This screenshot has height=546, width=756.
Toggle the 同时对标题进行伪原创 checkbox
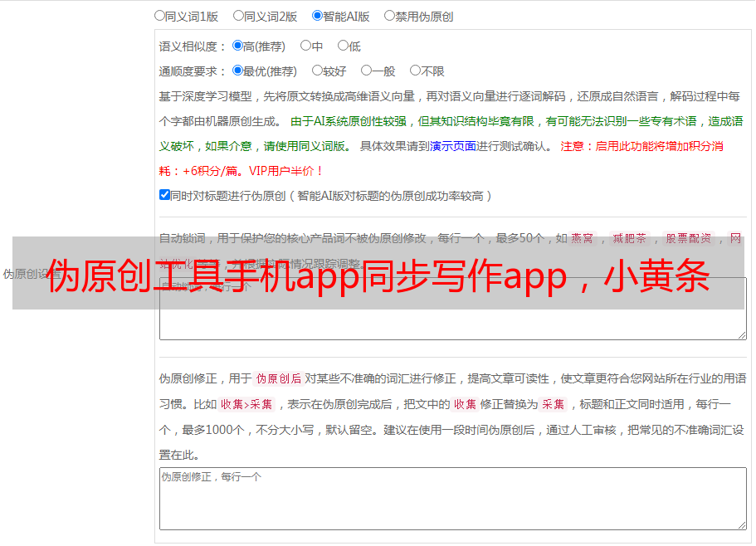(165, 196)
